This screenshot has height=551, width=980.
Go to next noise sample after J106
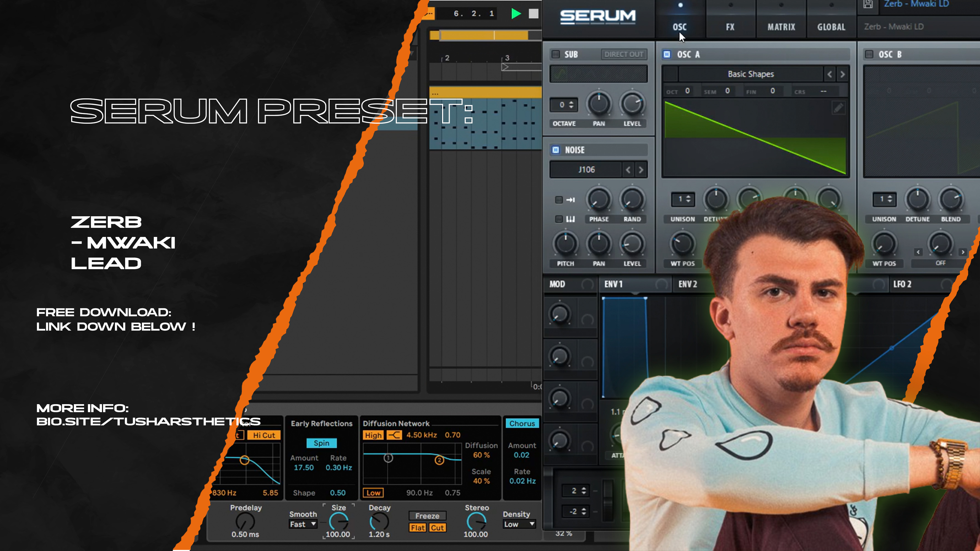pyautogui.click(x=641, y=170)
